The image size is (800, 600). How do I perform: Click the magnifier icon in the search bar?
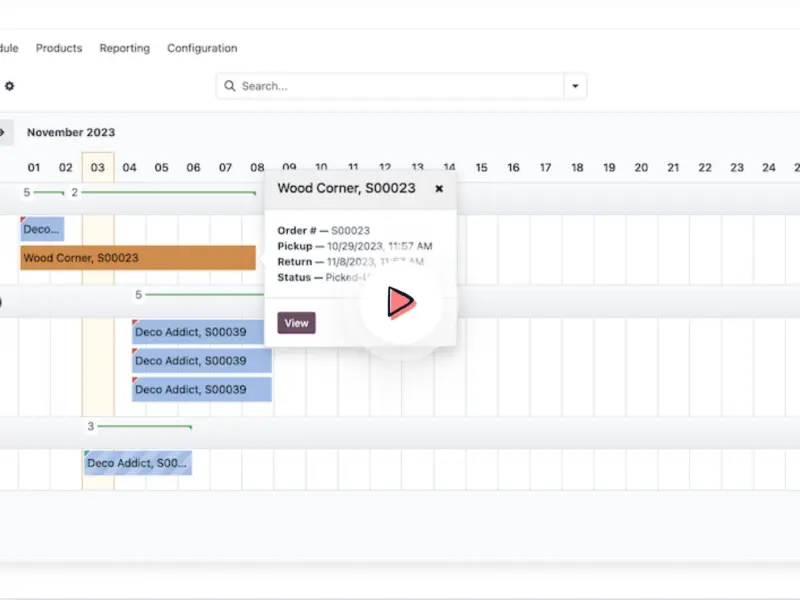pos(230,86)
